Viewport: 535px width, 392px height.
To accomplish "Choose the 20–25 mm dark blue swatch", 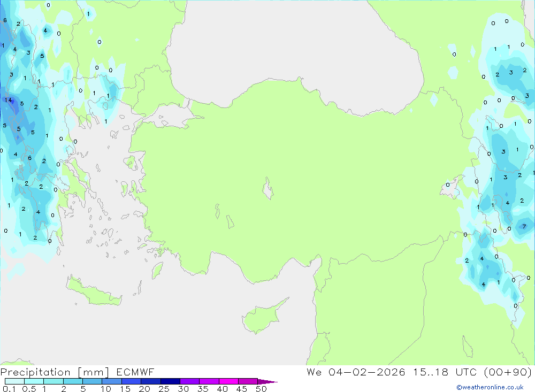I will click(x=150, y=381).
